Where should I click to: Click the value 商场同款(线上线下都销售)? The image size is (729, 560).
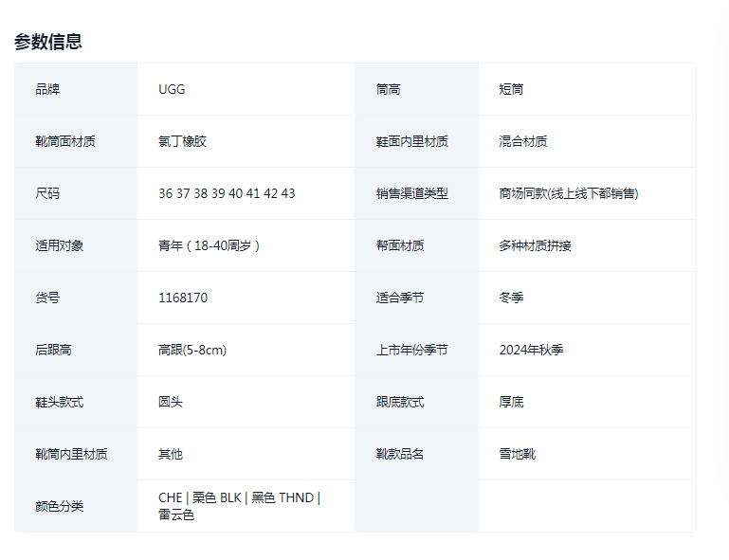coord(569,193)
